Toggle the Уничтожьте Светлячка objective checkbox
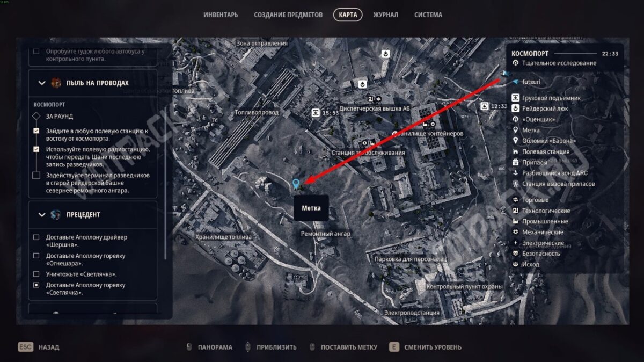Viewport: 644px width, 362px height. (36, 274)
